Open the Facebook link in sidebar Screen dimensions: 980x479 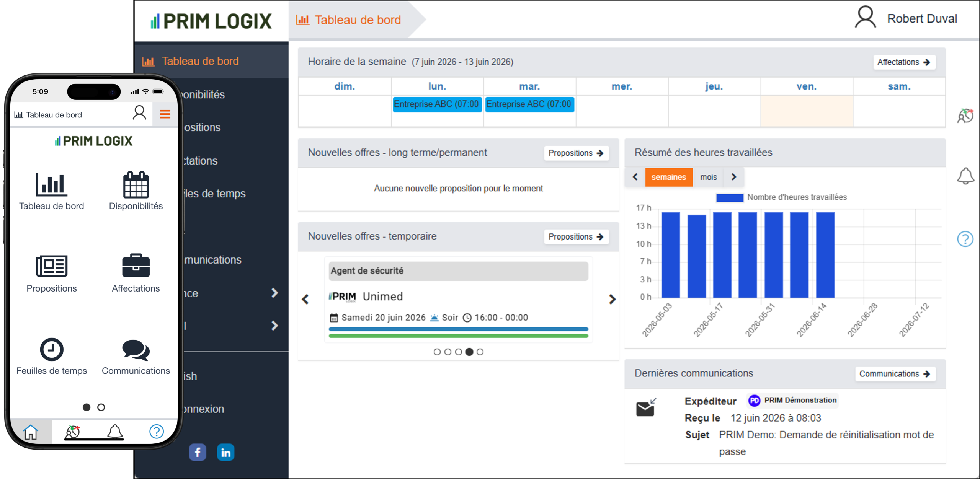[197, 452]
